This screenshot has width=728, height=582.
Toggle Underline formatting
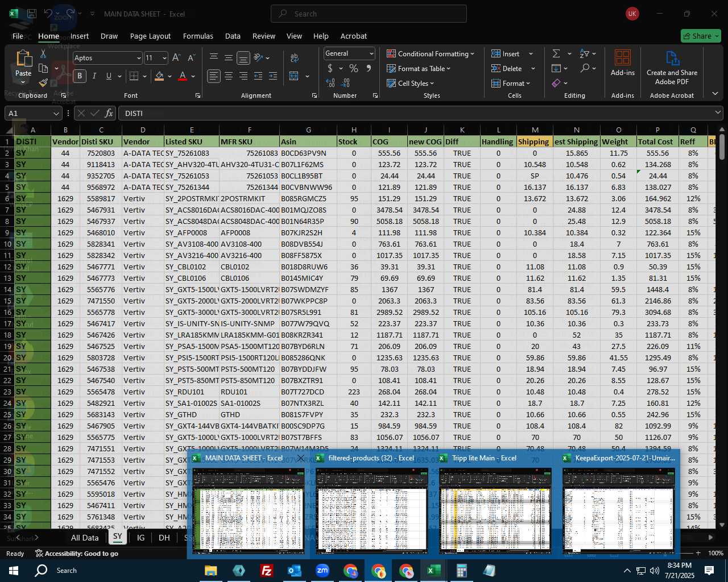pos(109,76)
